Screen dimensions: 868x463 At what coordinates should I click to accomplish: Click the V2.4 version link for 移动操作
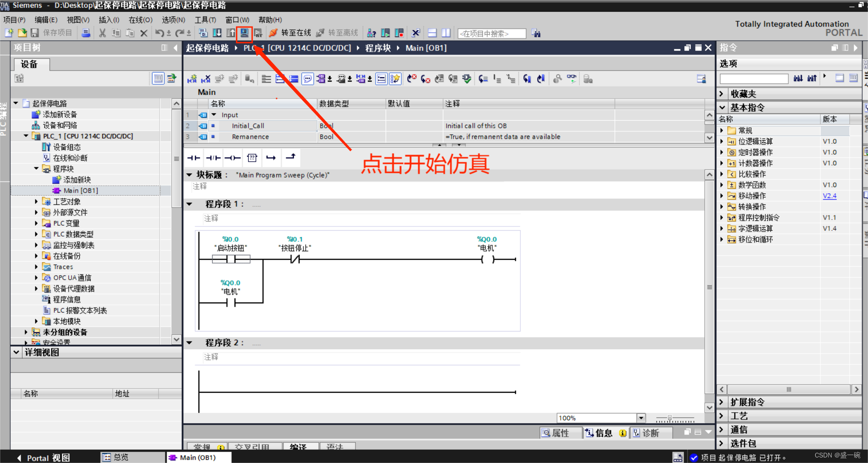[x=830, y=196]
